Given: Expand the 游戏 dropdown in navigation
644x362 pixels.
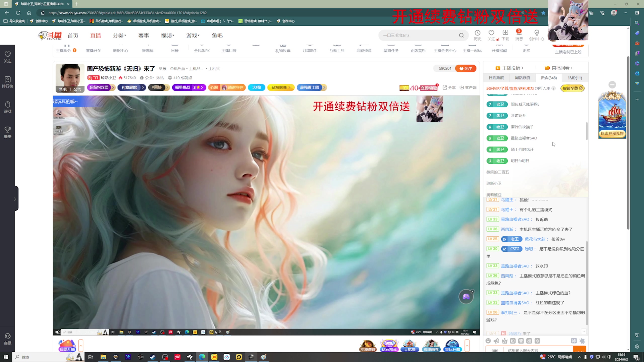Looking at the screenshot, I should [x=192, y=35].
